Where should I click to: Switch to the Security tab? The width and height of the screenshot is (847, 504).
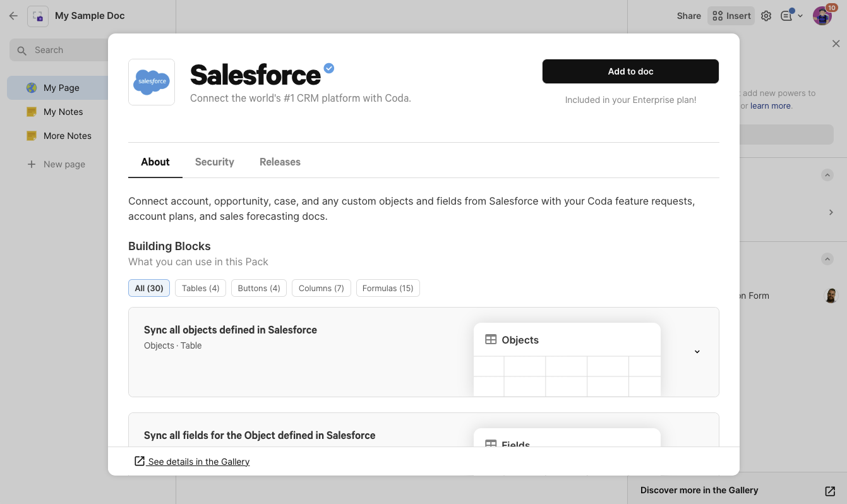214,162
